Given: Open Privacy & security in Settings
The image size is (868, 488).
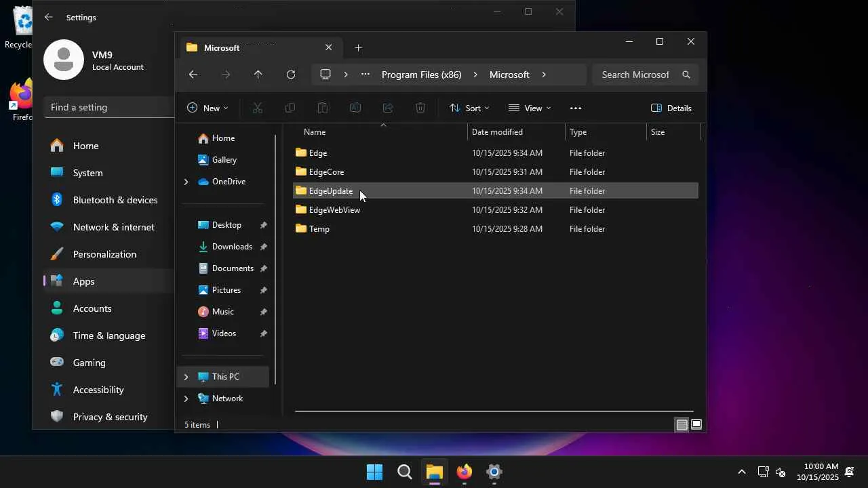Looking at the screenshot, I should [x=108, y=417].
